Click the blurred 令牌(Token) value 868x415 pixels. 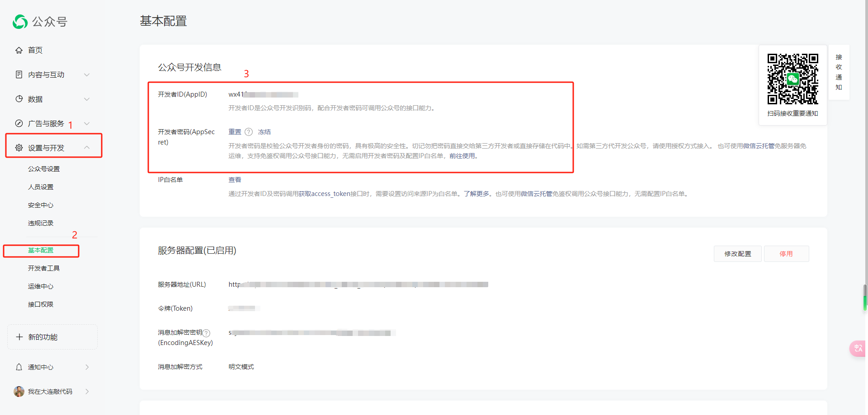tap(244, 308)
